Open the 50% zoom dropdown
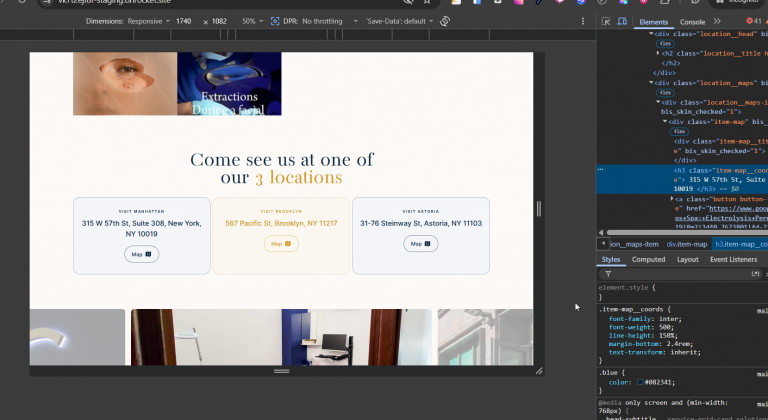Screen dimensions: 768x420 click(x=252, y=21)
